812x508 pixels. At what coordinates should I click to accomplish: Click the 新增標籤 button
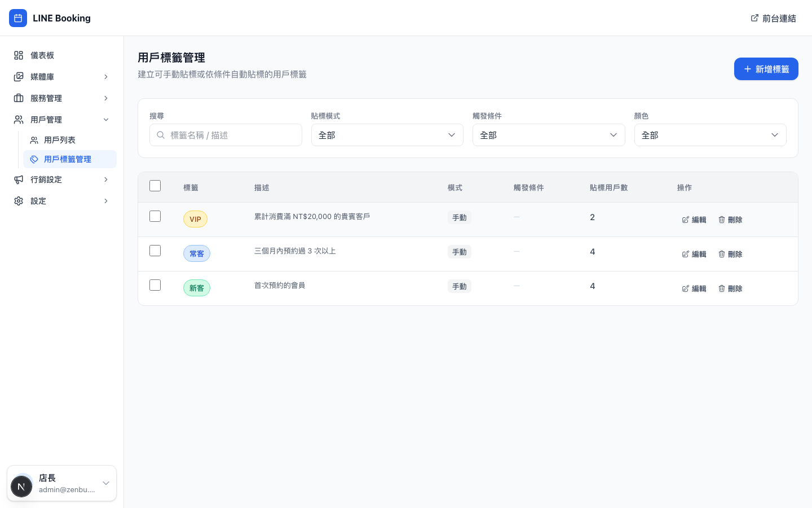click(x=766, y=69)
